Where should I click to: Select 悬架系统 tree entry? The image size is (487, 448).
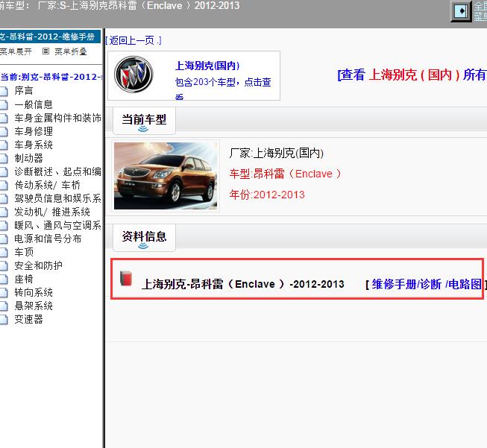[x=34, y=306]
